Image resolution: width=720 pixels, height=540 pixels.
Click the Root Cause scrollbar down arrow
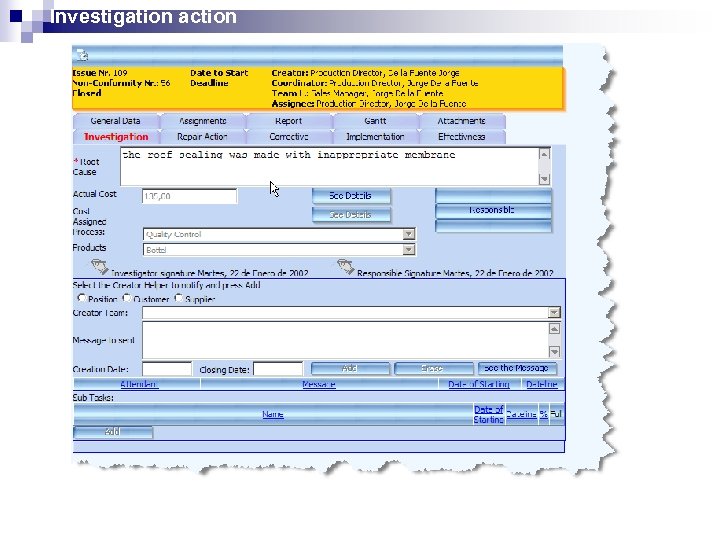544,179
